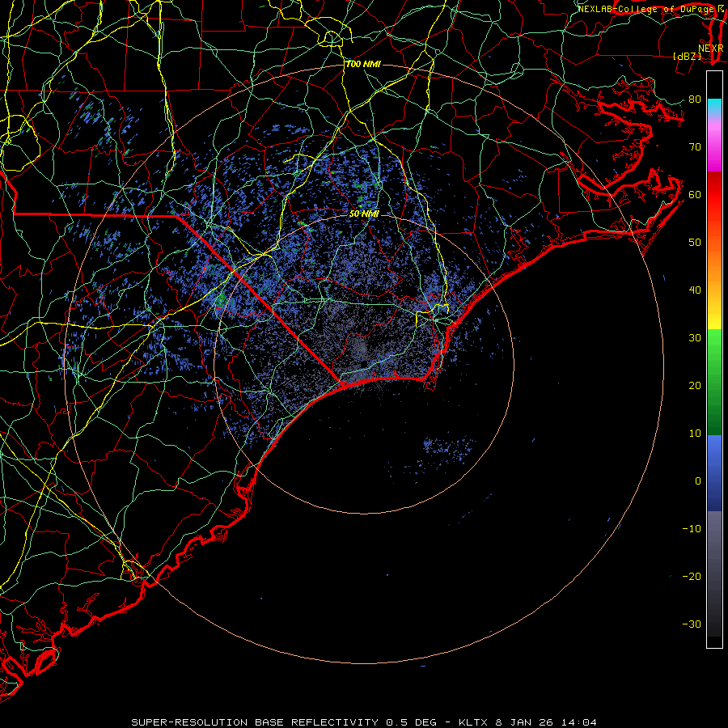
Task: Click the -20 dBZ scale label
Action: point(692,576)
